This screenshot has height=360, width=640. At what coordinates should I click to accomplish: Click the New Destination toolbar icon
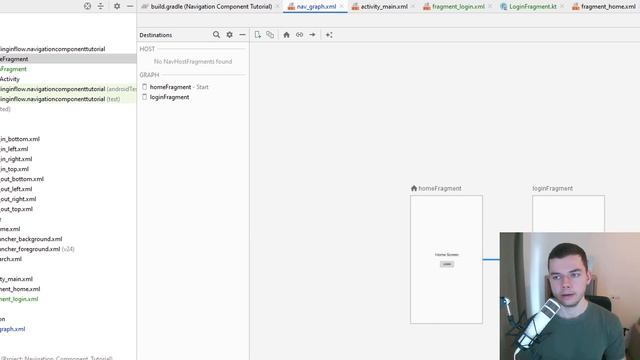[258, 35]
